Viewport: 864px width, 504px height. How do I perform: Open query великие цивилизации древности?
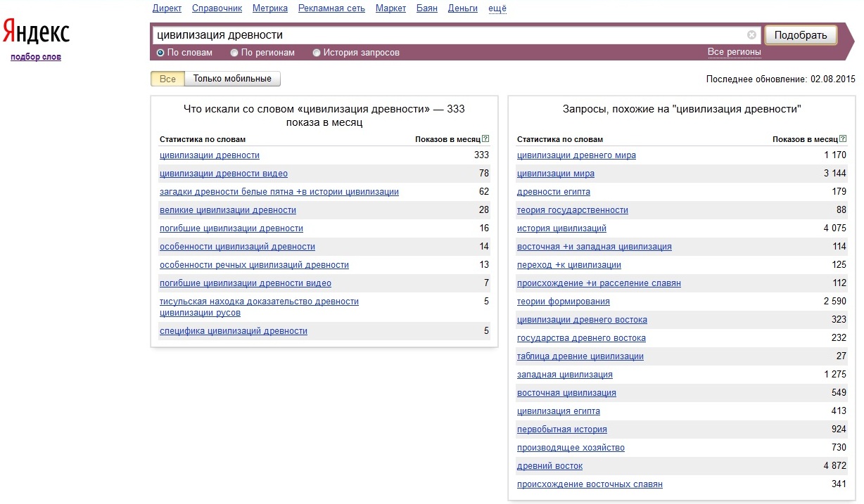coord(228,210)
